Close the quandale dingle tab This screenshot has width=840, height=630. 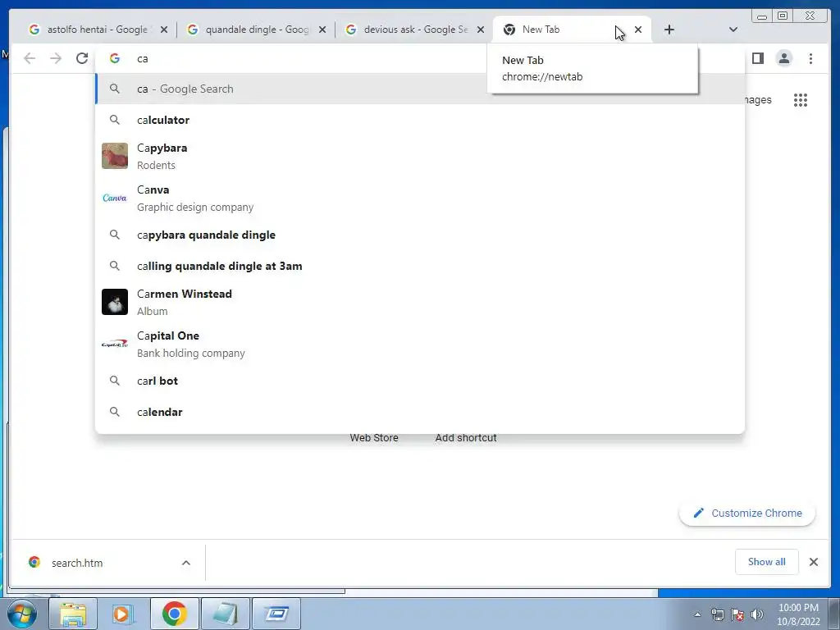322,30
